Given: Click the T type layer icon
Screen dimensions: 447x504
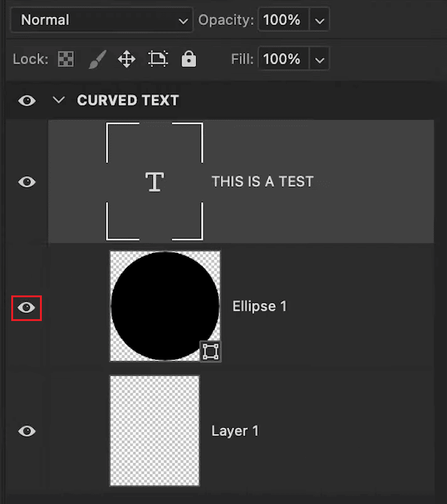Looking at the screenshot, I should pos(154,181).
